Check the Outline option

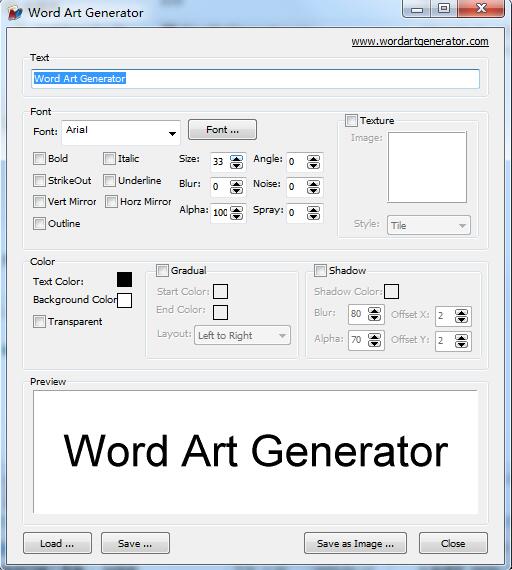tap(39, 224)
